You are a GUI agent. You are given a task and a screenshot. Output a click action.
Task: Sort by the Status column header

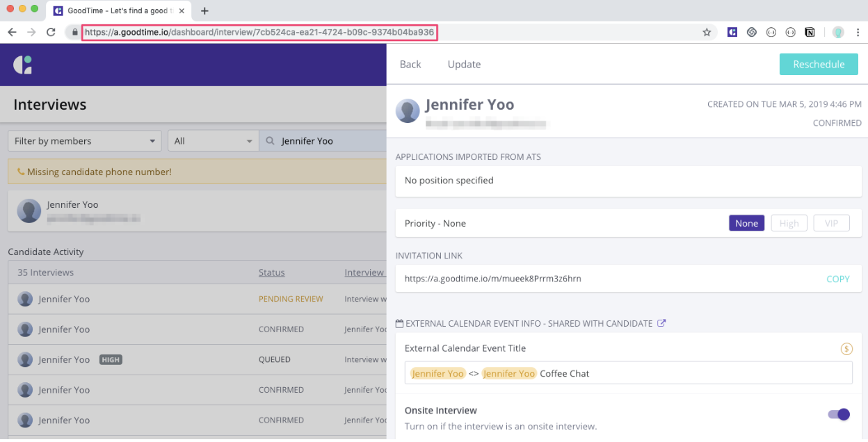click(x=271, y=272)
